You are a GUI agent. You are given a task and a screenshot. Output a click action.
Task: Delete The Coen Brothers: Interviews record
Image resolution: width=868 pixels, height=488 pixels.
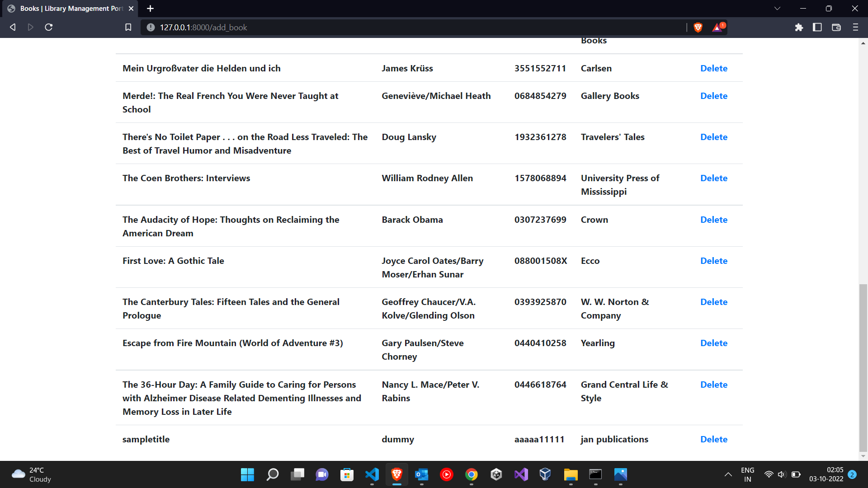pos(714,178)
